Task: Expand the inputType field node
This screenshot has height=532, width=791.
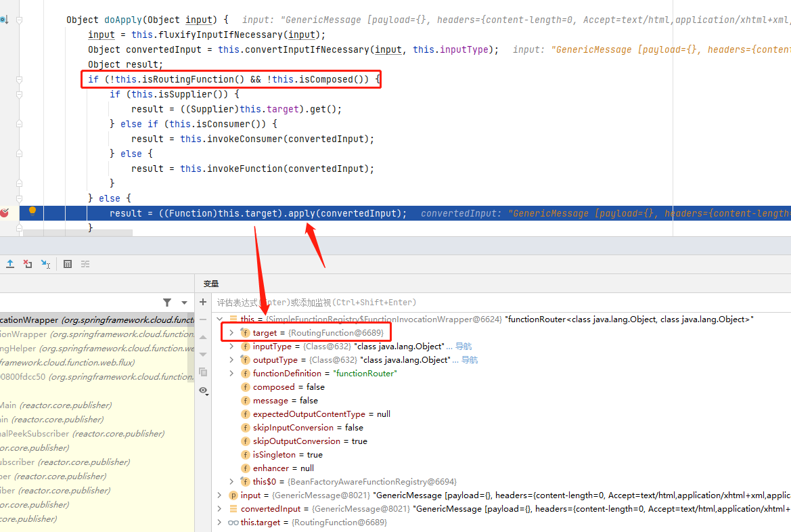Action: (x=231, y=347)
